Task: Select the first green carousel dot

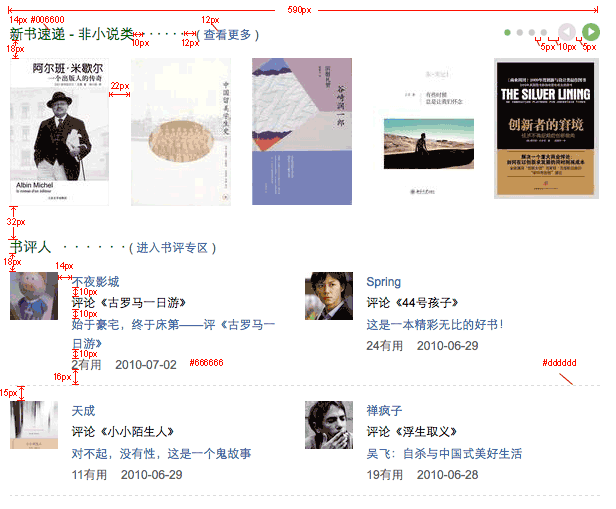Action: click(508, 33)
